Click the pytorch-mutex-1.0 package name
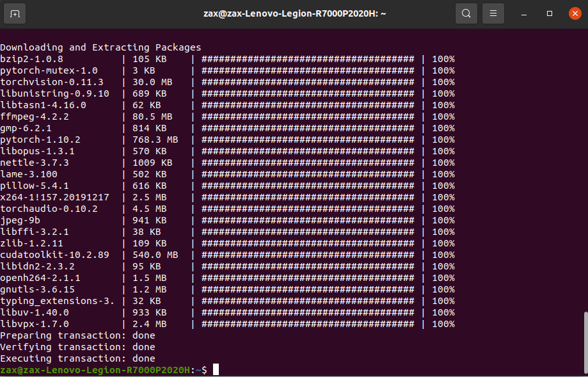588x377 pixels. click(x=49, y=70)
